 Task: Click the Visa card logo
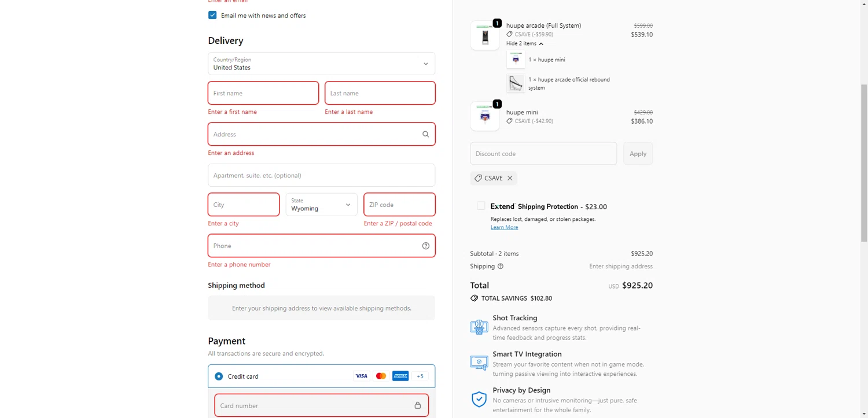362,376
